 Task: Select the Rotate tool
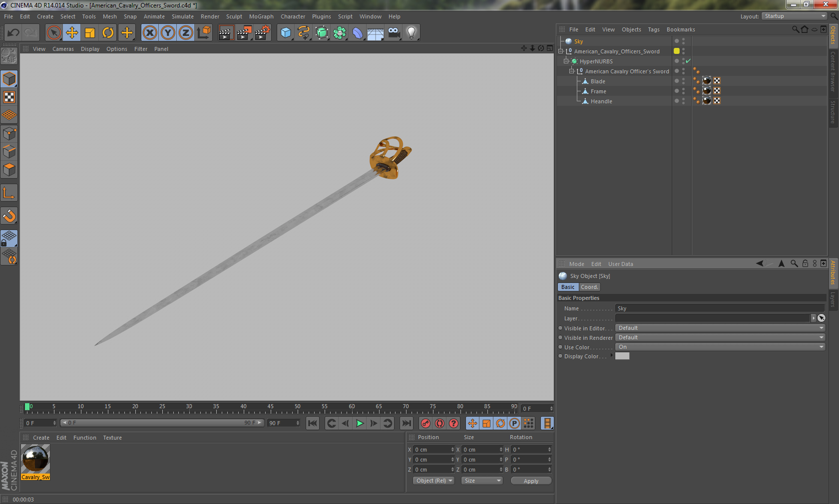point(108,33)
